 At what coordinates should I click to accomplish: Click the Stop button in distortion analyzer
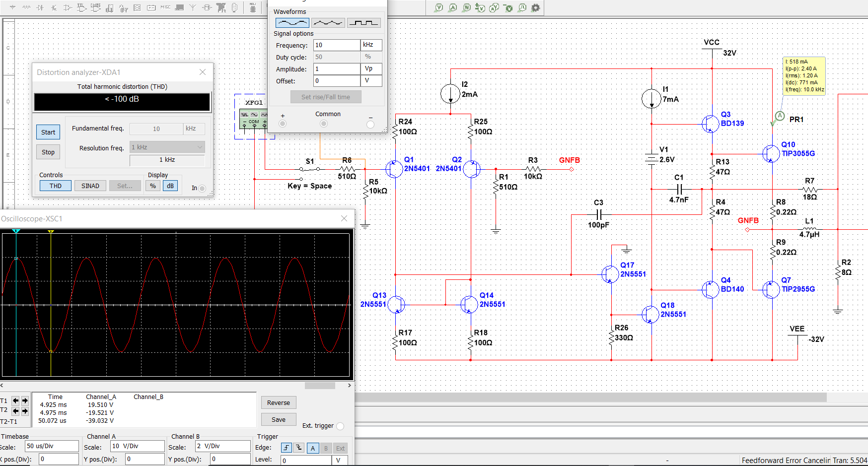(x=48, y=152)
